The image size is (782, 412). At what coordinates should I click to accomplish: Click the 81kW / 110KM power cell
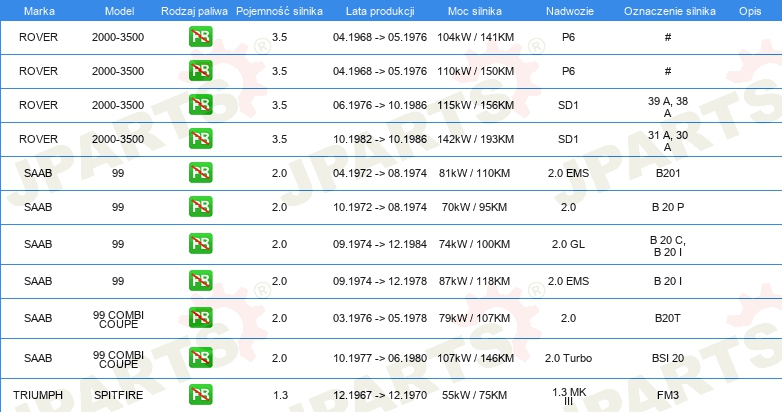pos(474,173)
